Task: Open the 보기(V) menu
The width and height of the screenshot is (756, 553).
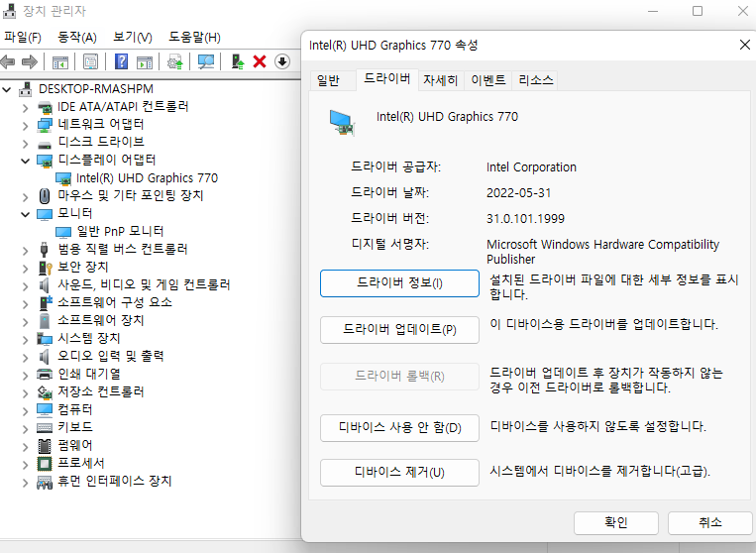Action: [x=133, y=37]
